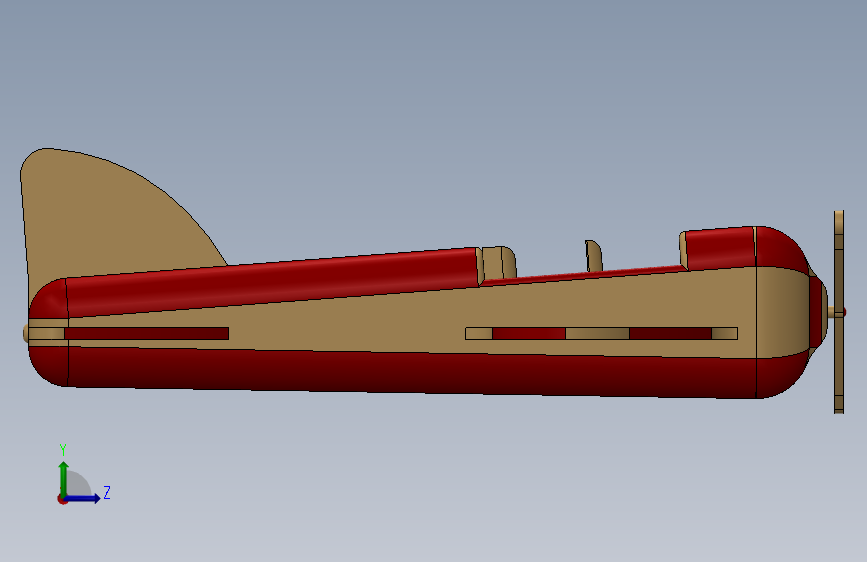Select the red upper rear fuselage surface
The image size is (867, 562).
pyautogui.click(x=271, y=282)
